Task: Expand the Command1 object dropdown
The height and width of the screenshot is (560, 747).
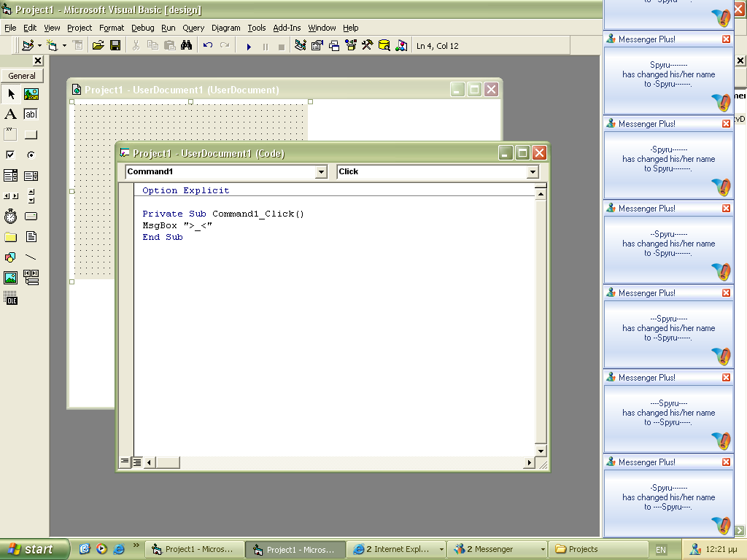Action: click(321, 172)
